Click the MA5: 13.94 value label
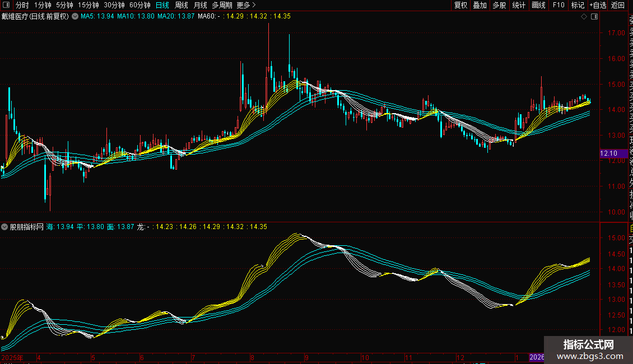 (x=97, y=17)
